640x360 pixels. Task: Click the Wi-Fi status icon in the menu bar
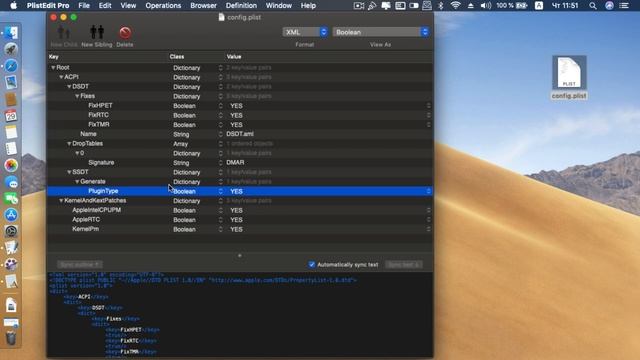click(456, 6)
